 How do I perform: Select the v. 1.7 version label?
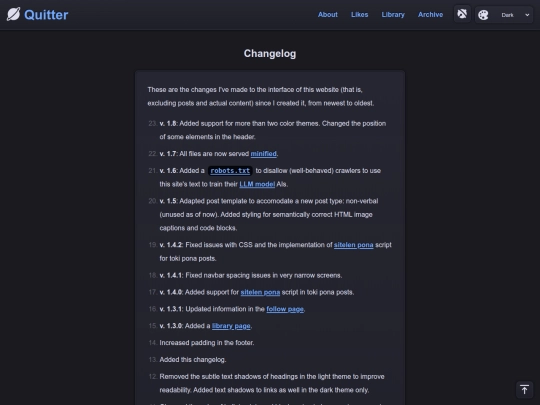pyautogui.click(x=168, y=154)
